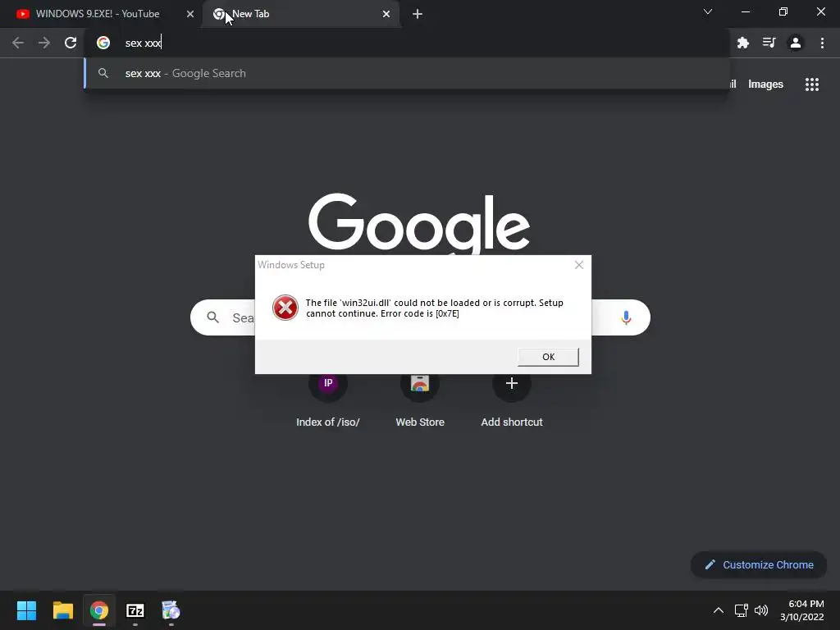
Task: Click the Customize Chrome button
Action: point(759,564)
